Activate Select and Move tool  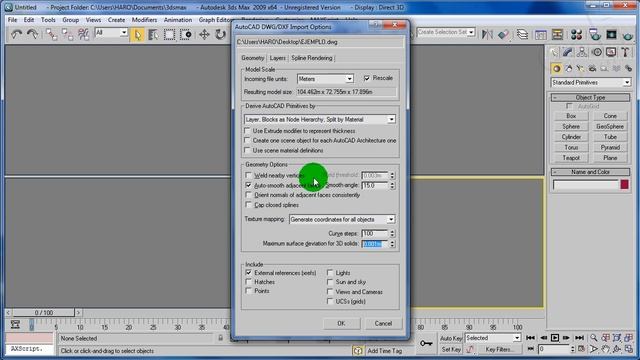pyautogui.click(x=204, y=35)
